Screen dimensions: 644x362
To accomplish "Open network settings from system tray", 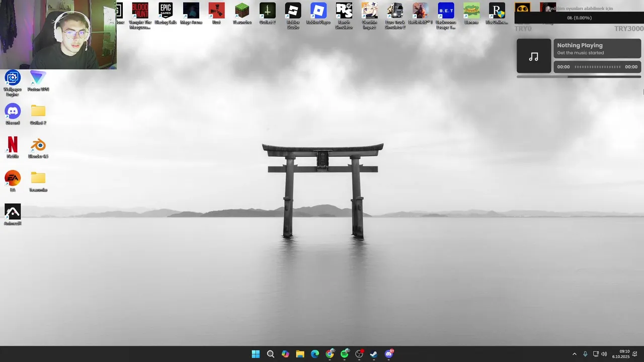I will click(x=596, y=354).
